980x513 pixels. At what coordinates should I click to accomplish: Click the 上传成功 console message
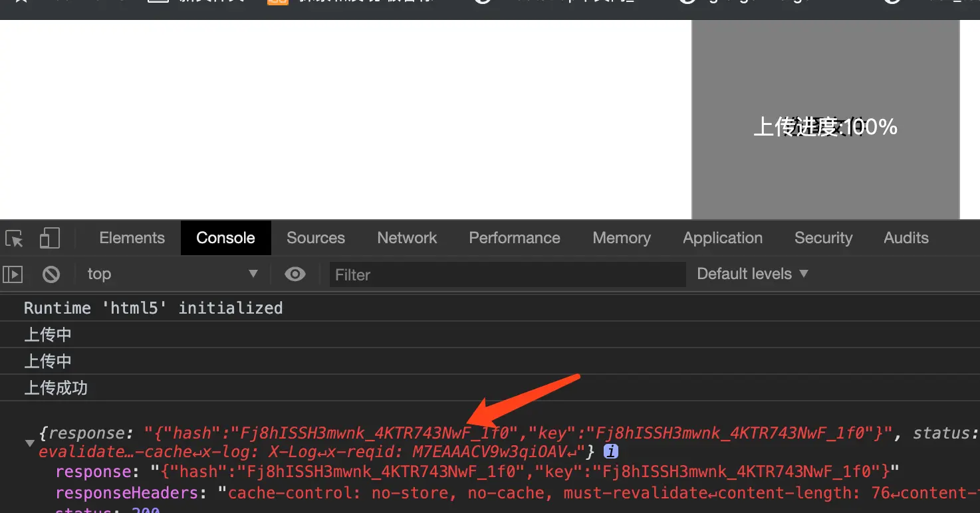point(56,387)
